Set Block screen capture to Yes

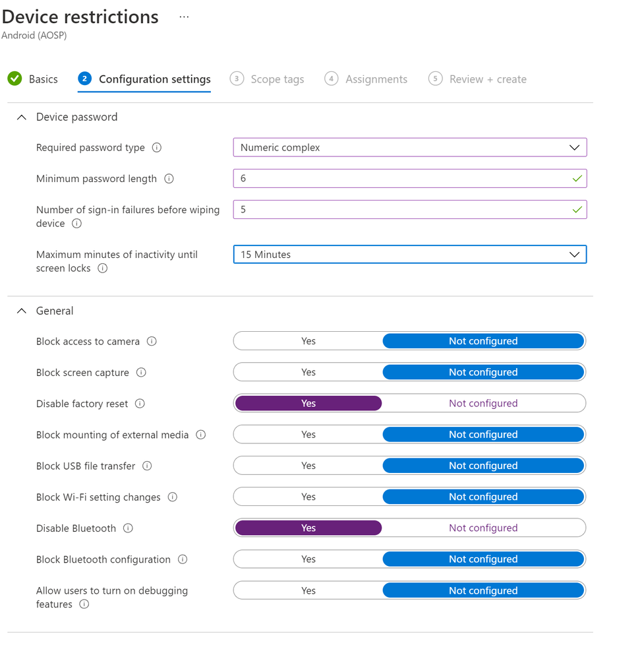(308, 372)
